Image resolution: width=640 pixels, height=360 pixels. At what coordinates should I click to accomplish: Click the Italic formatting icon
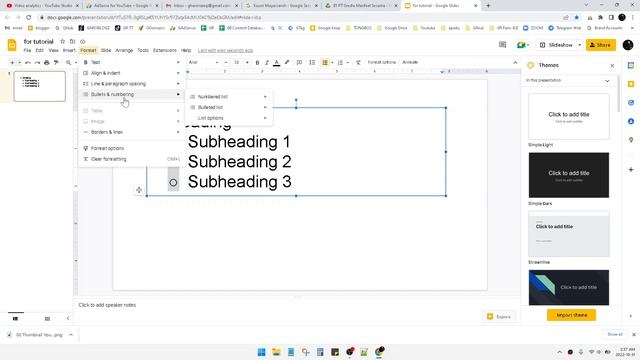coord(267,62)
